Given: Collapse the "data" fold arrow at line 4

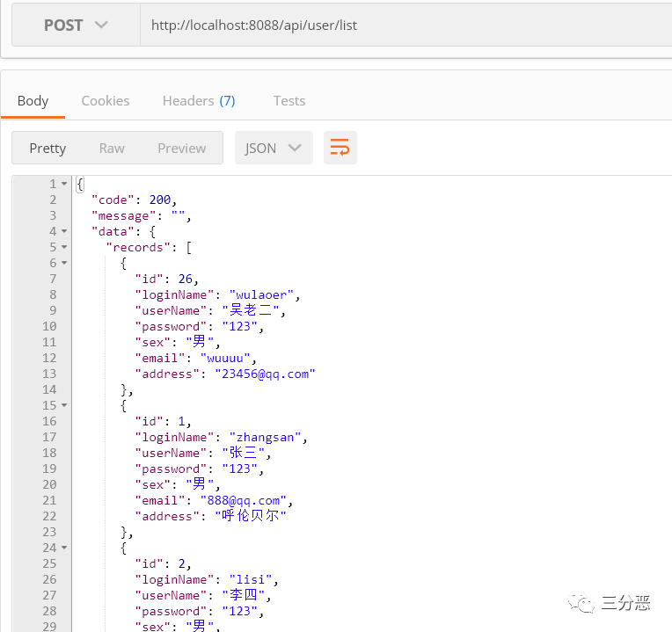Looking at the screenshot, I should pos(64,231).
